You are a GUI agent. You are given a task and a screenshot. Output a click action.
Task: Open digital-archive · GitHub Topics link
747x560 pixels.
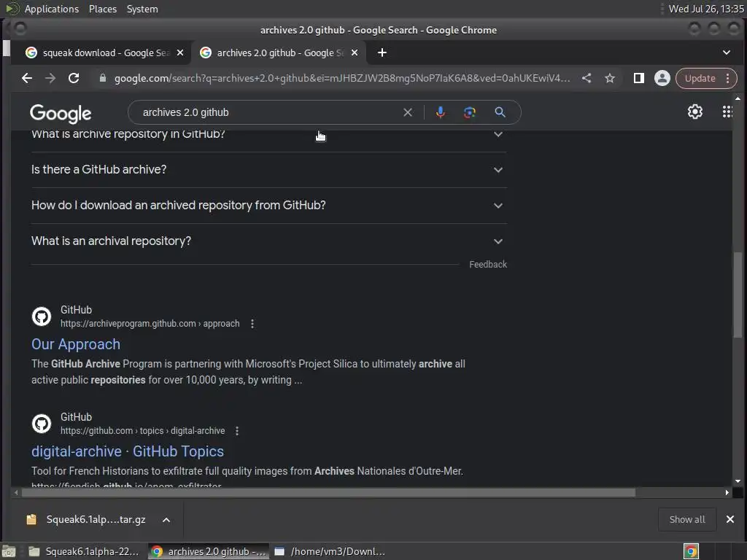pyautogui.click(x=128, y=451)
